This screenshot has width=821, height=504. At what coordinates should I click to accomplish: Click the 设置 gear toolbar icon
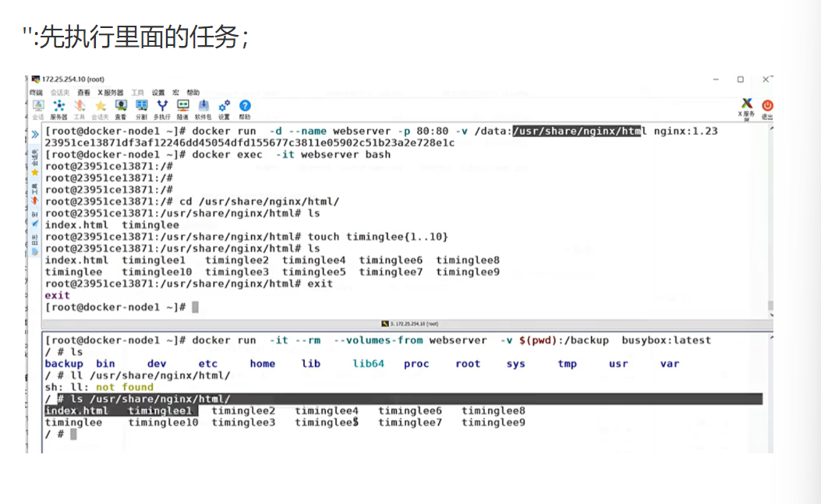pyautogui.click(x=224, y=109)
